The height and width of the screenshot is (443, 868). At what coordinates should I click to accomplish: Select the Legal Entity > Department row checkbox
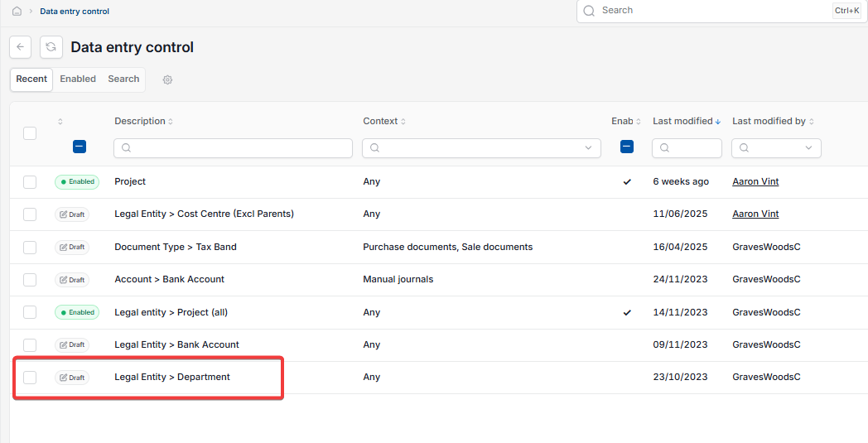[30, 378]
